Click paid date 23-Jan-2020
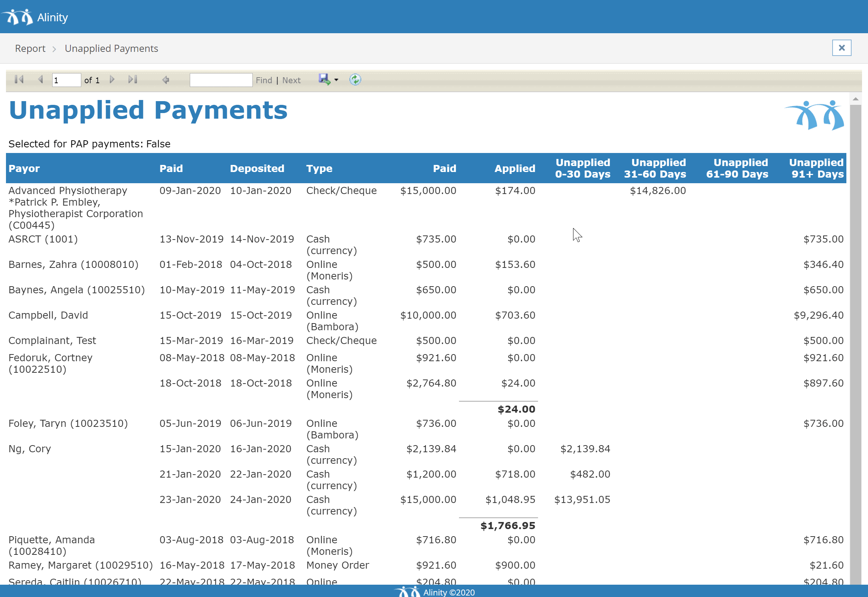868x597 pixels. [x=190, y=500]
